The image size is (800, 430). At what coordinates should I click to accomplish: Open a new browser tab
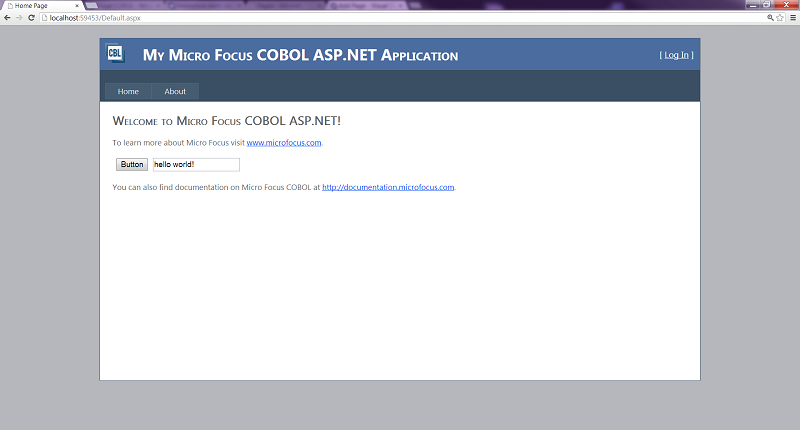click(x=92, y=5)
